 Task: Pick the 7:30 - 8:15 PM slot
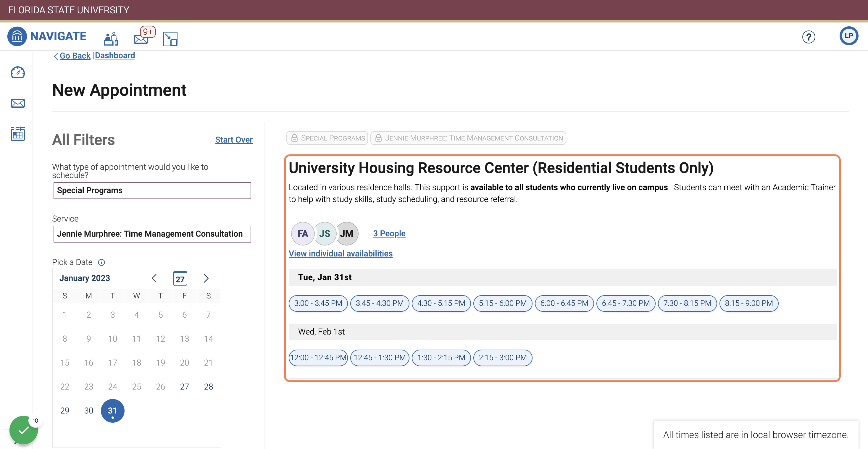(x=687, y=303)
